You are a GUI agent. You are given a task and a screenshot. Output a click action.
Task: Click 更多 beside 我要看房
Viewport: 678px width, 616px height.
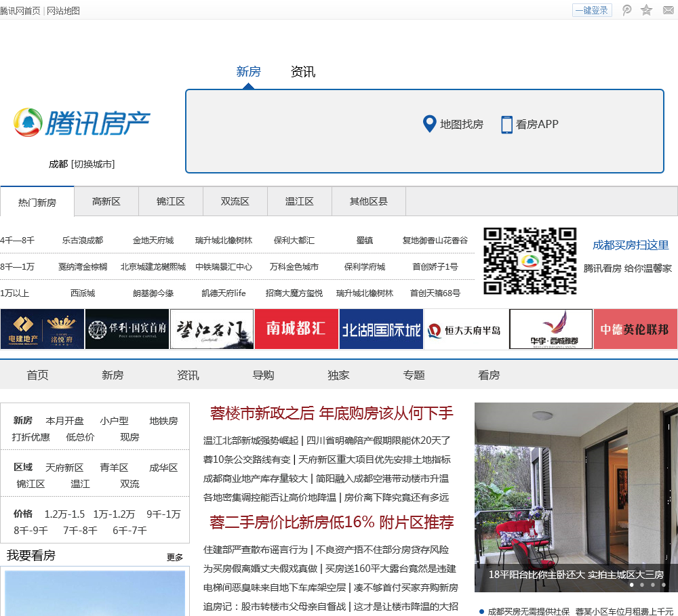(175, 557)
